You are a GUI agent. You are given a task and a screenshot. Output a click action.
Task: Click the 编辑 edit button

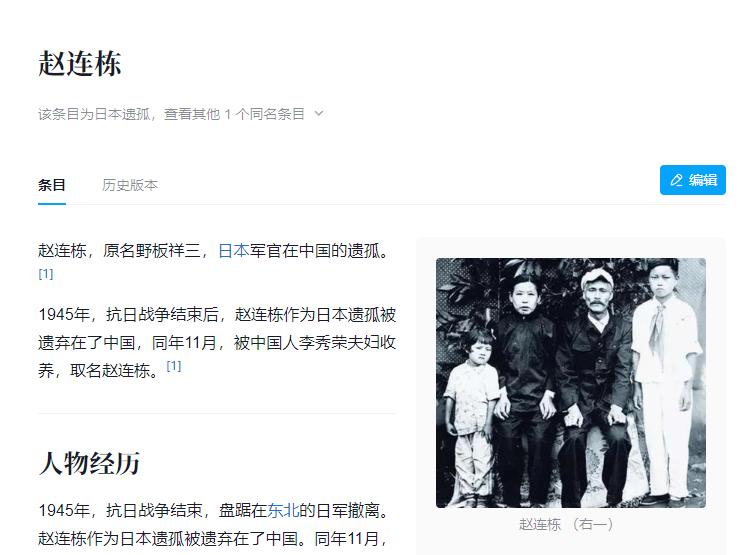click(x=693, y=180)
